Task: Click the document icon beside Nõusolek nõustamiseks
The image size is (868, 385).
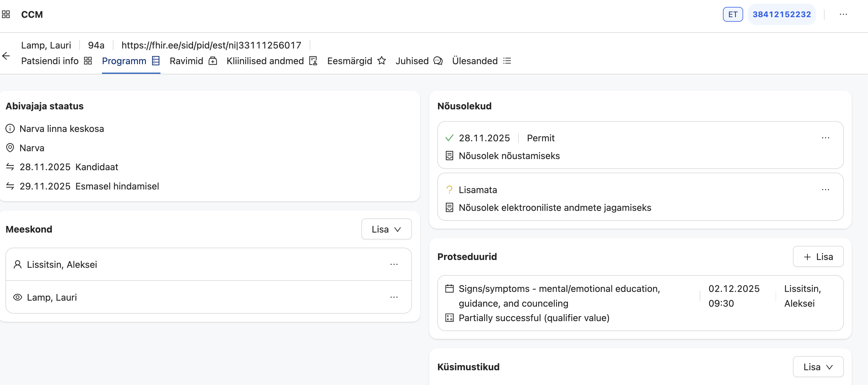Action: pyautogui.click(x=449, y=155)
